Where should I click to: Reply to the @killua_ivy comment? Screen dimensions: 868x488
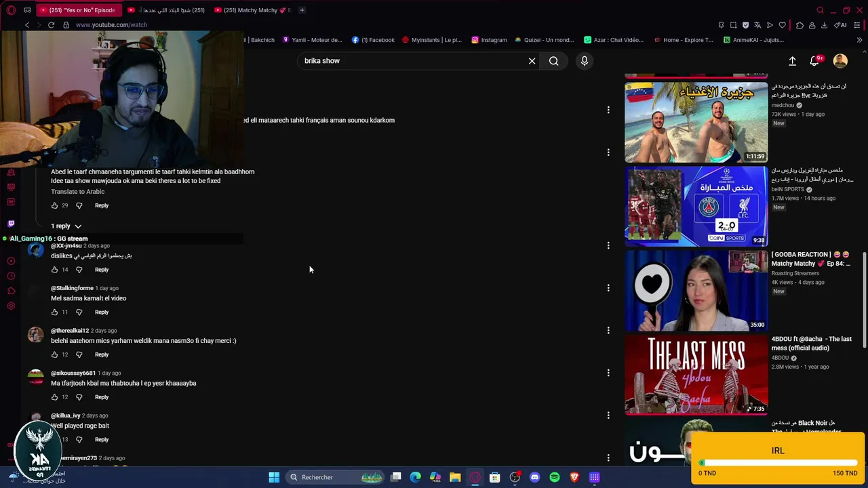coord(102,440)
